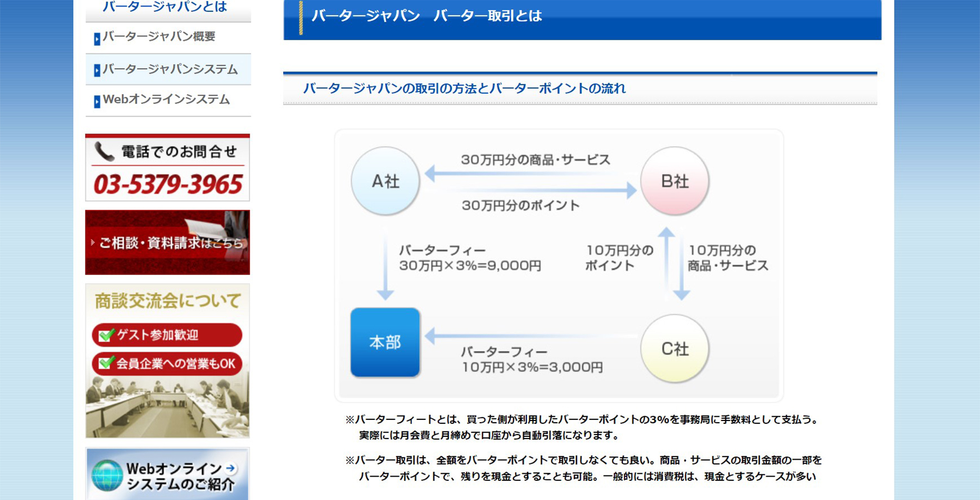
Task: Select バータージャパンシステム menu item
Action: pyautogui.click(x=170, y=69)
